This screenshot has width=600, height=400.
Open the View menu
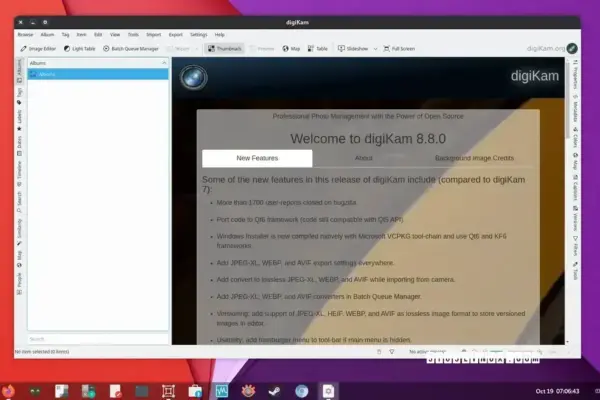pos(115,34)
